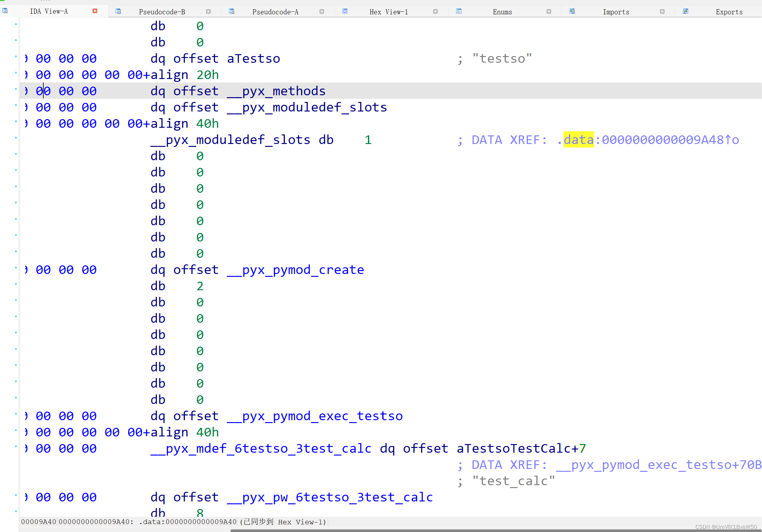This screenshot has width=762, height=532.
Task: Click status bar offset 00009A40
Action: [x=39, y=522]
